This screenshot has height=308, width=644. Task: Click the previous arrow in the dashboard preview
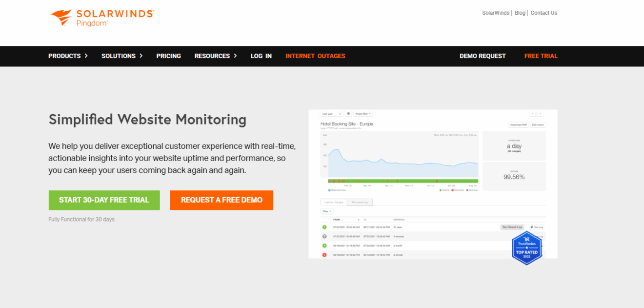pos(533,114)
